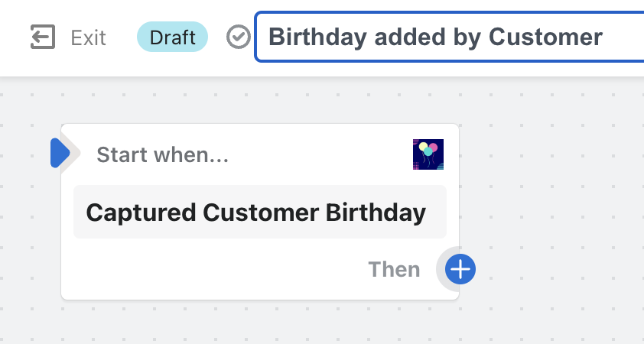Click the word Birthday in title field

(317, 38)
